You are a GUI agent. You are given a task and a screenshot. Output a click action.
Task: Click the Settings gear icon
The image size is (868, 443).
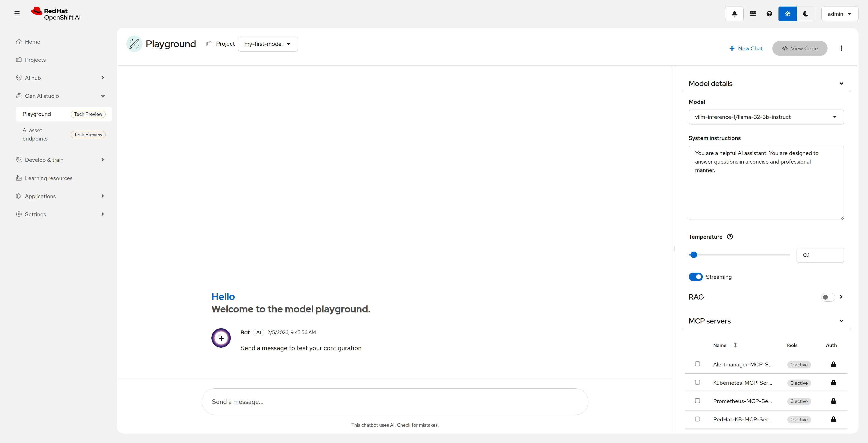[x=19, y=214]
